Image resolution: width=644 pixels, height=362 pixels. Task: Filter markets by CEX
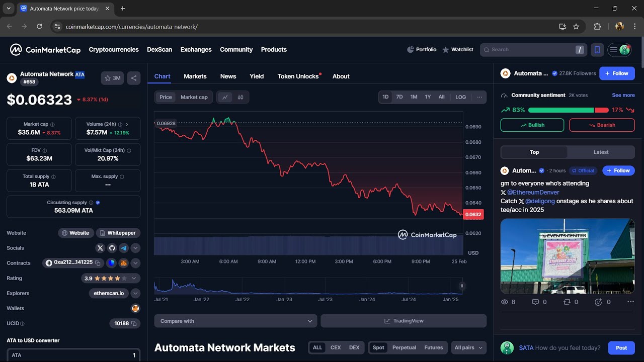point(336,347)
